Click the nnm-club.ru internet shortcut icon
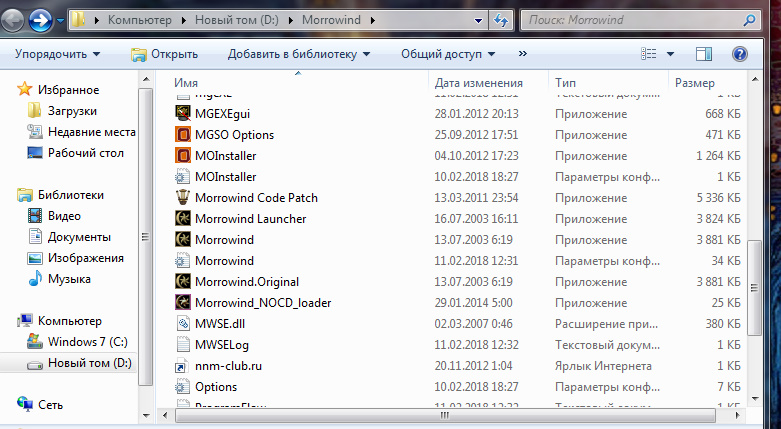 [183, 365]
